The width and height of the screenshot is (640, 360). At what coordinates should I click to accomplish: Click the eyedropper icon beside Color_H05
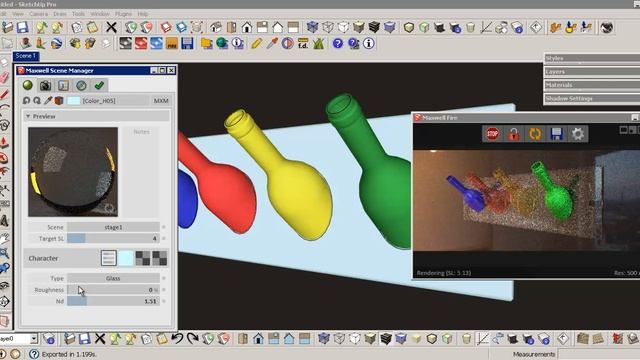pos(48,100)
